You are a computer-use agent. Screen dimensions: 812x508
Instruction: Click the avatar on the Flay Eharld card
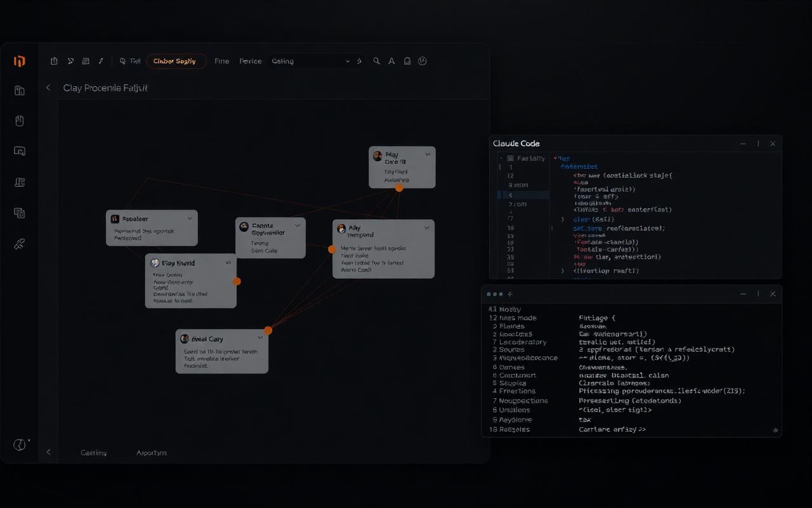155,263
